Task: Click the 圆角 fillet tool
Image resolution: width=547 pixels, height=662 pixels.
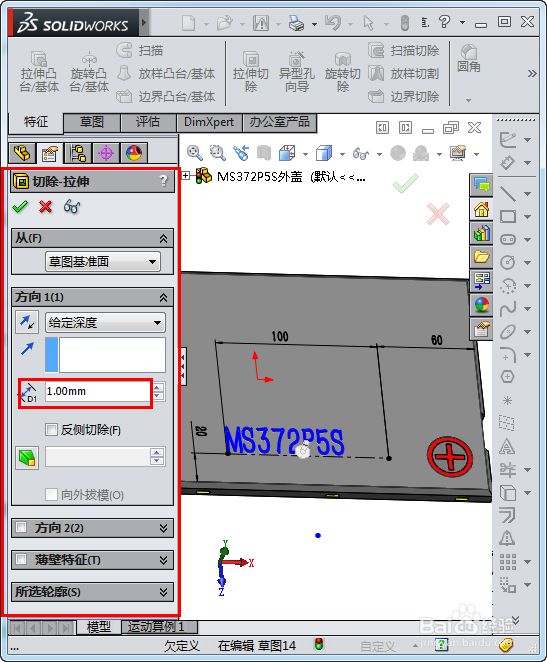Action: click(x=468, y=59)
